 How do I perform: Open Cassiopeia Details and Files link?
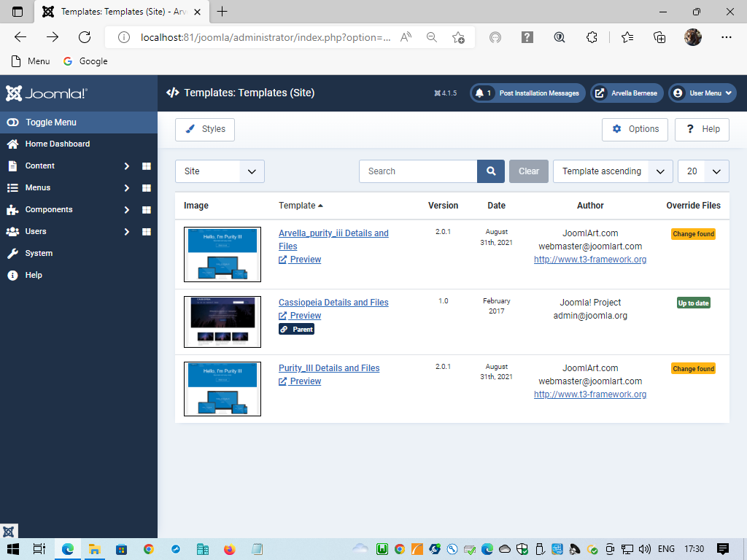pyautogui.click(x=333, y=303)
